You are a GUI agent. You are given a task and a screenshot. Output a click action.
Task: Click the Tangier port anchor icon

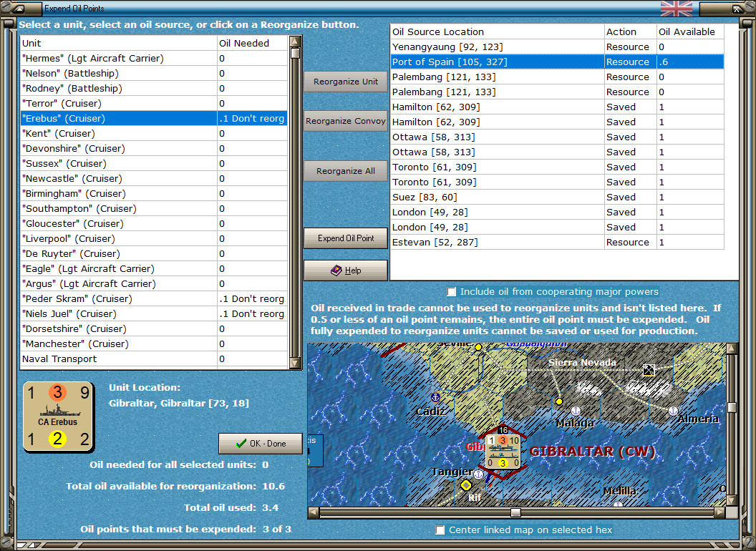click(478, 474)
